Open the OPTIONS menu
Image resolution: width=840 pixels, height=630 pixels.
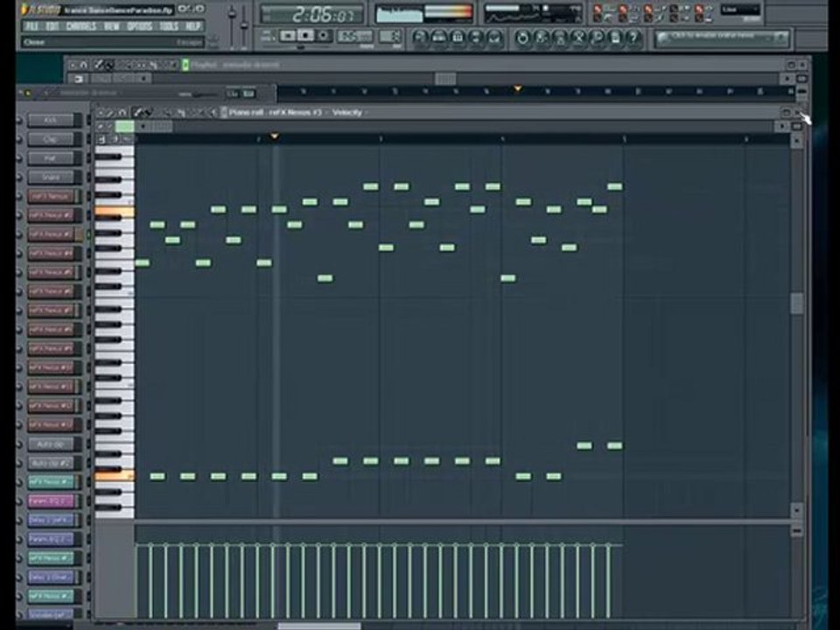point(140,26)
